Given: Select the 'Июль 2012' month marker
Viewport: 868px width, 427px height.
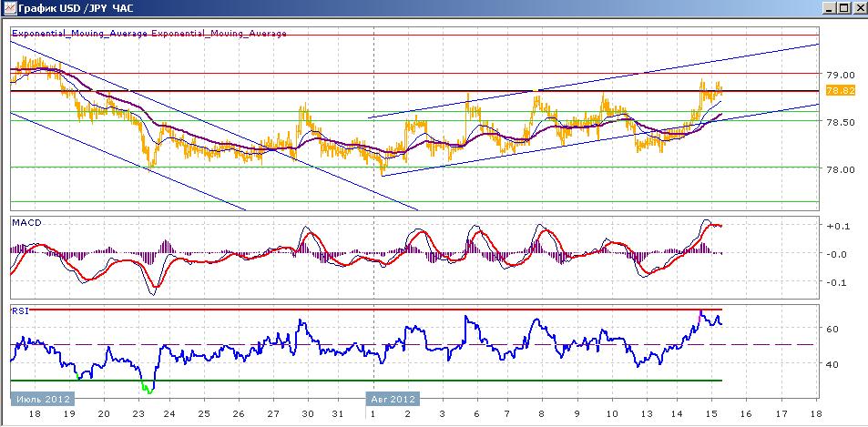Looking at the screenshot, I should coord(43,399).
